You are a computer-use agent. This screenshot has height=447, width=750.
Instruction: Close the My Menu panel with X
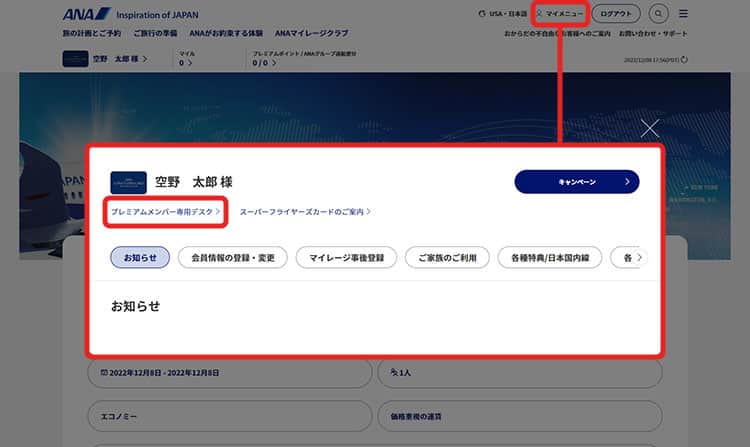[x=650, y=128]
